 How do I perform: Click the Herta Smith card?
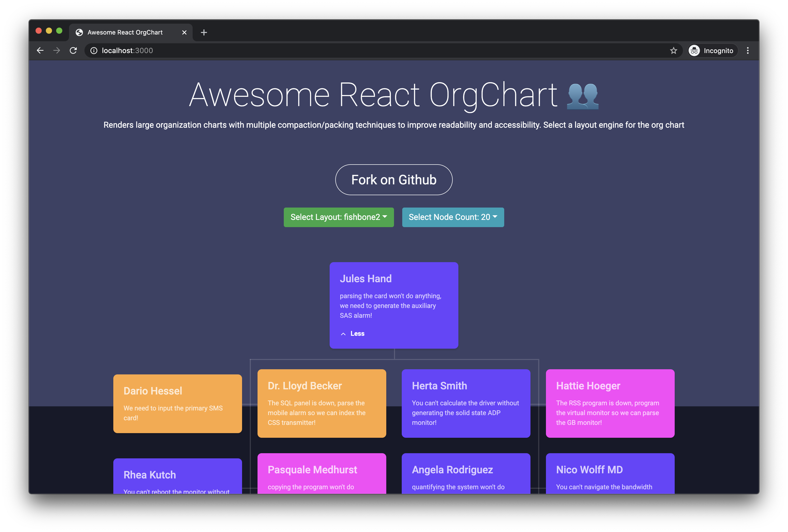point(466,404)
